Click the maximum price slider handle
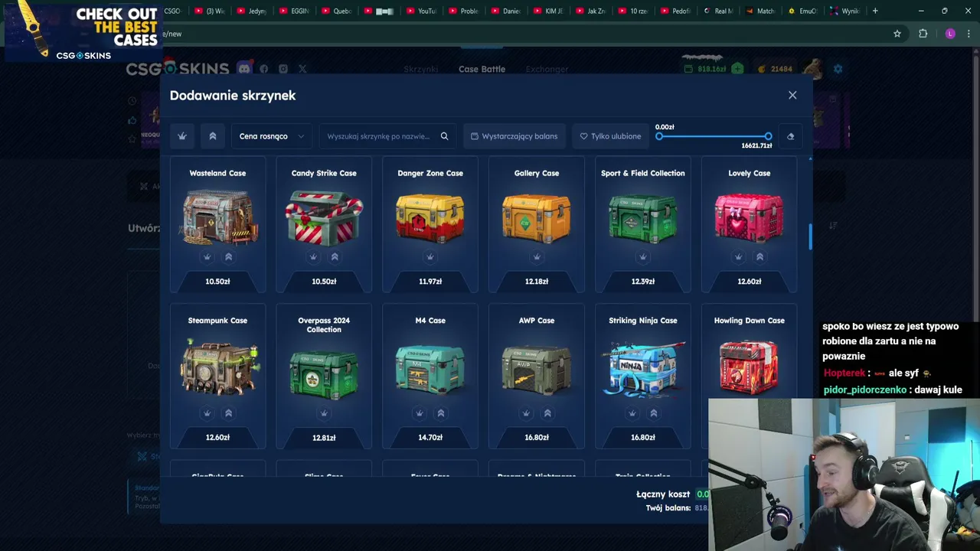 768,136
